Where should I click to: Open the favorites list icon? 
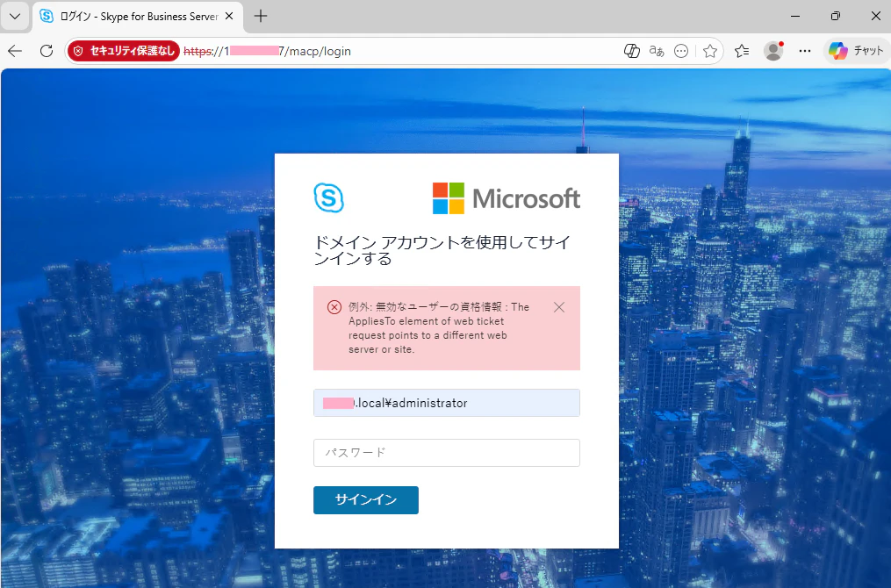[742, 51]
